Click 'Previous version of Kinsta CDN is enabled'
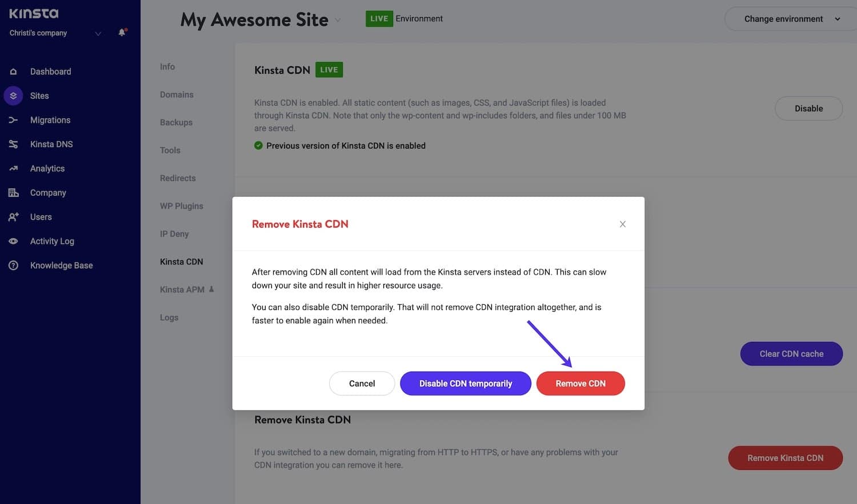Image resolution: width=857 pixels, height=504 pixels. pyautogui.click(x=346, y=146)
